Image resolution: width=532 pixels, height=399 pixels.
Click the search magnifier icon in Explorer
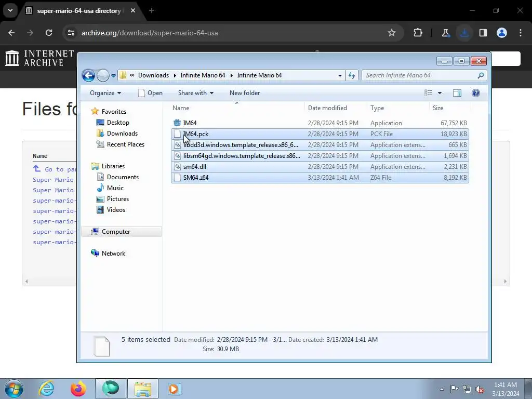pyautogui.click(x=481, y=75)
